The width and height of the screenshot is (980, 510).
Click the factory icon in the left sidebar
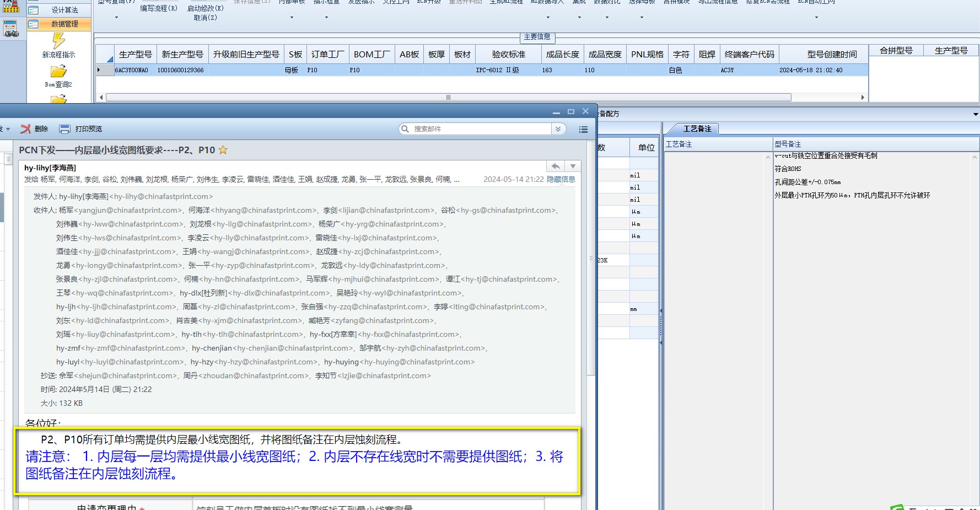pyautogui.click(x=10, y=6)
